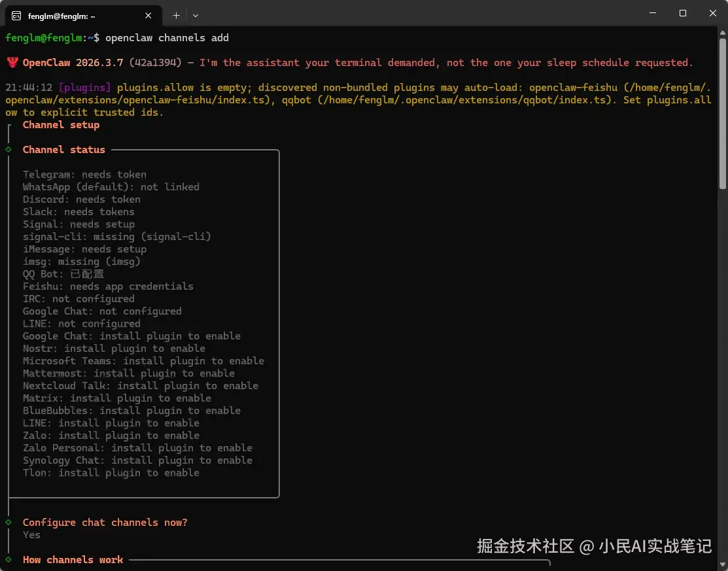Click 'LINE: install plugin to enable'
The image size is (728, 571).
pyautogui.click(x=111, y=423)
